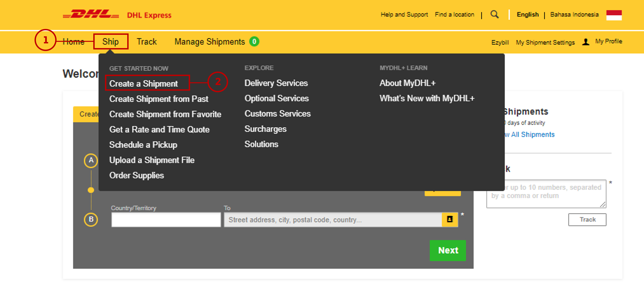This screenshot has height=284, width=644.
Task: Click the To street address field
Action: click(333, 220)
